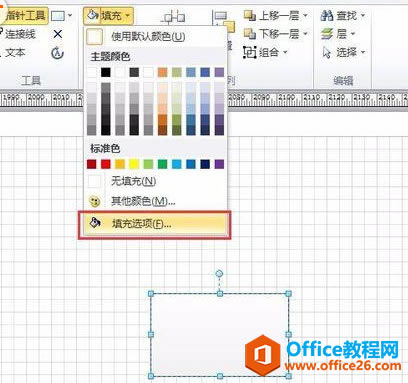Select the Connector (连接线) tool
This screenshot has width=408, height=383.
(18, 34)
